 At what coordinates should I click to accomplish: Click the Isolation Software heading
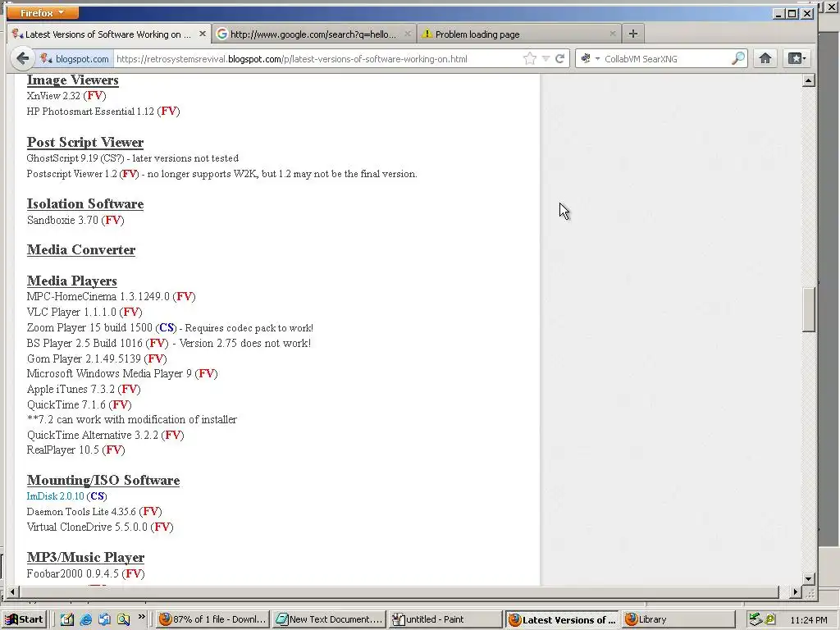[85, 203]
